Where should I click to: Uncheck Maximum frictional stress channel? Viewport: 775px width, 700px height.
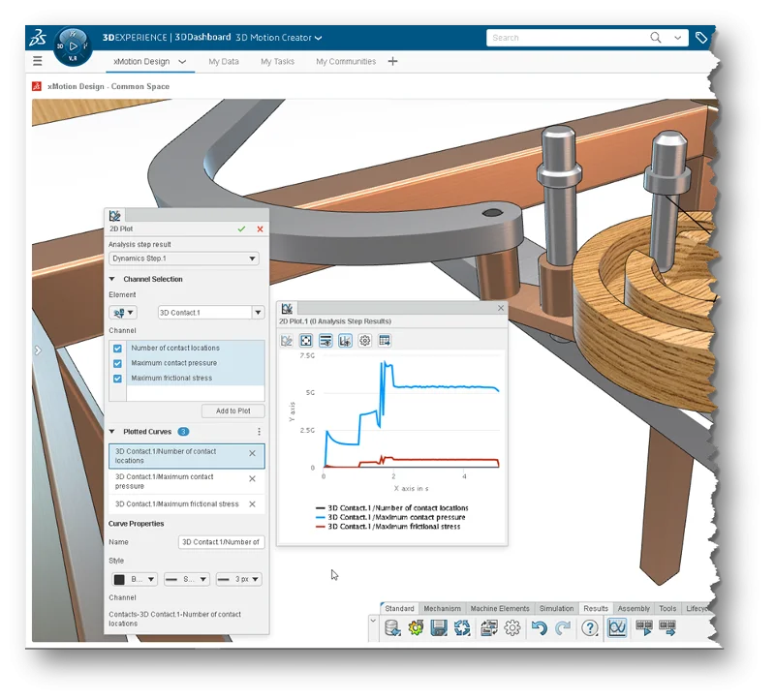[x=117, y=379]
